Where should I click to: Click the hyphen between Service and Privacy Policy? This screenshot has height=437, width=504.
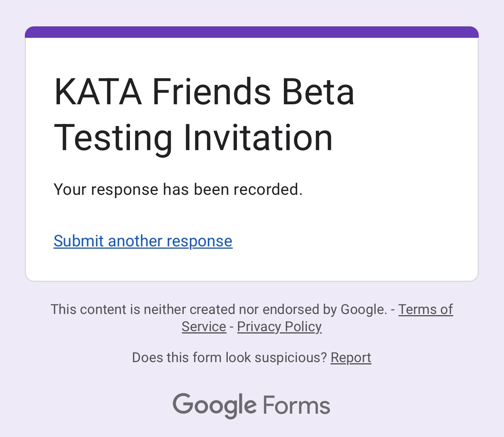[x=232, y=327]
